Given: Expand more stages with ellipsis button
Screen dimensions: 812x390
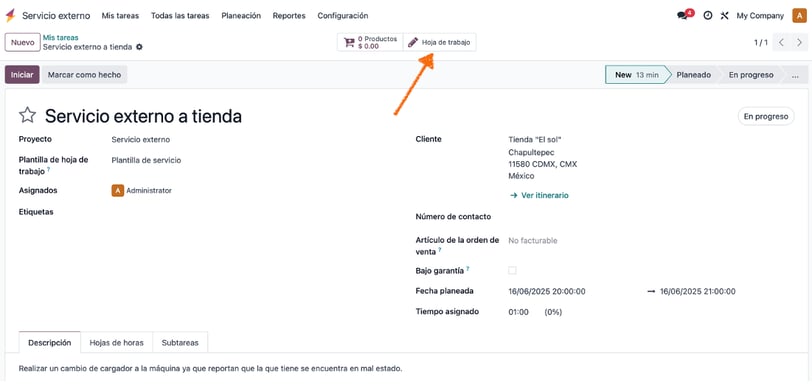Looking at the screenshot, I should [x=795, y=75].
